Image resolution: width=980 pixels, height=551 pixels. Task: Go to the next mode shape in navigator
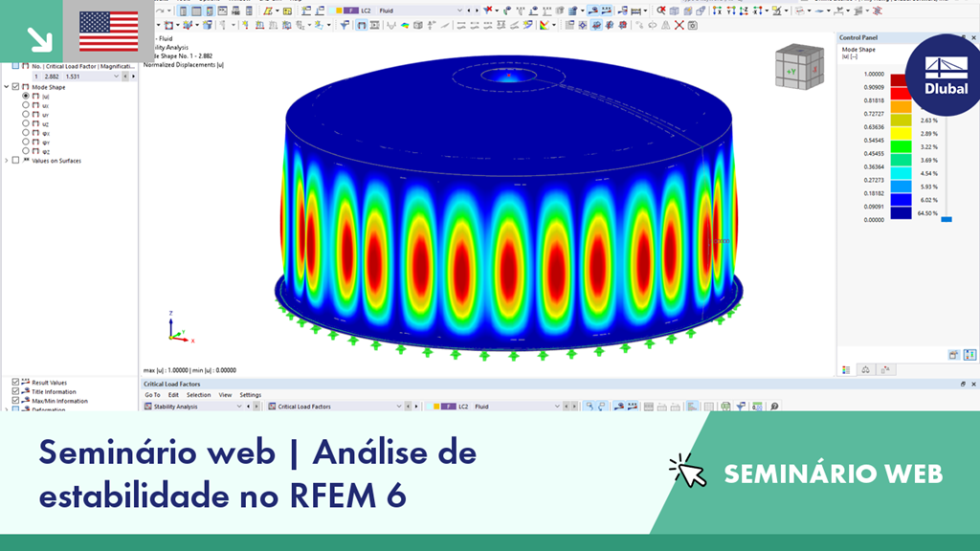click(133, 77)
